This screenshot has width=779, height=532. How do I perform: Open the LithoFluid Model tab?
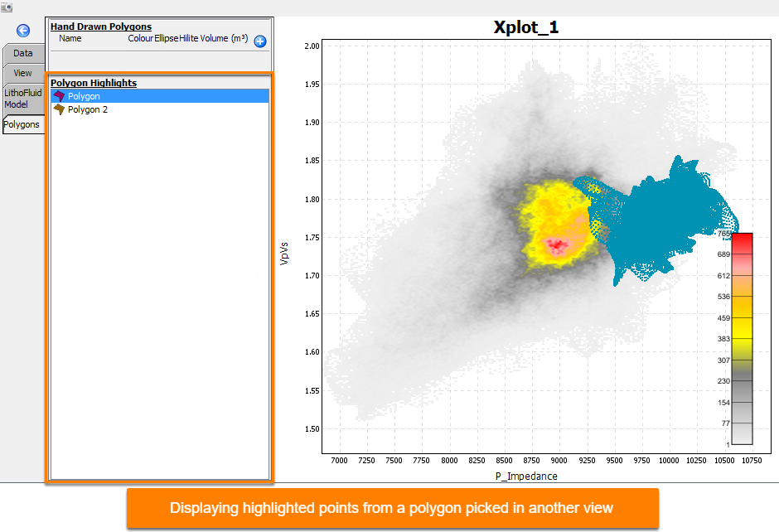(23, 99)
